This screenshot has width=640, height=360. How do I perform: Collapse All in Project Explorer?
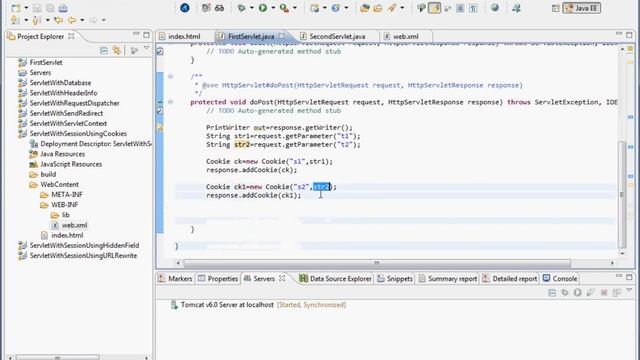click(104, 50)
